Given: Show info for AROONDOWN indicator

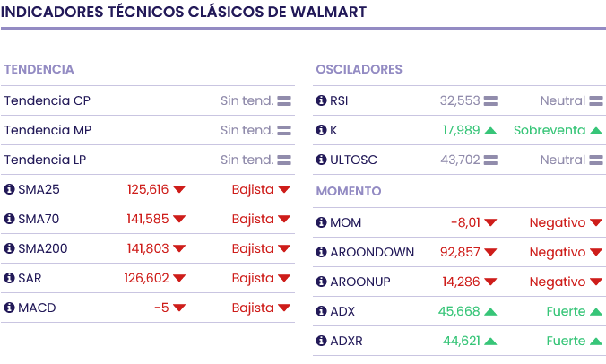Looking at the screenshot, I should (x=322, y=252).
